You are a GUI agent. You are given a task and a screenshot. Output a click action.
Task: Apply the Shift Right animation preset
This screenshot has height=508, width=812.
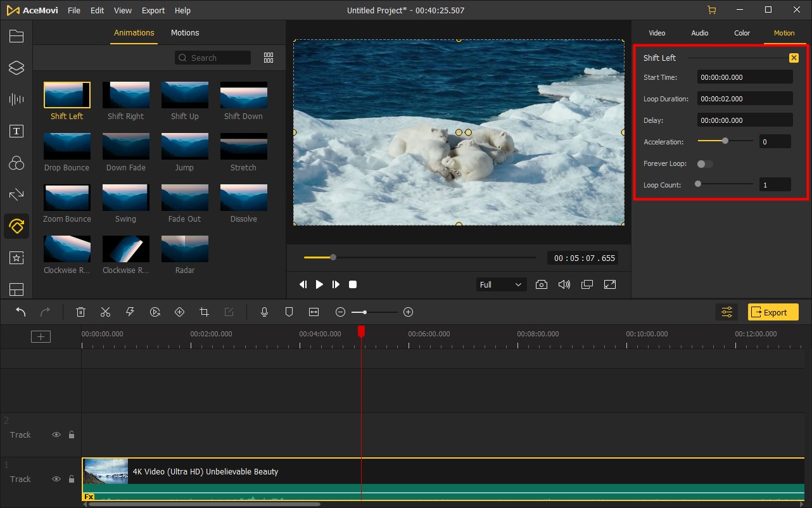(x=125, y=94)
